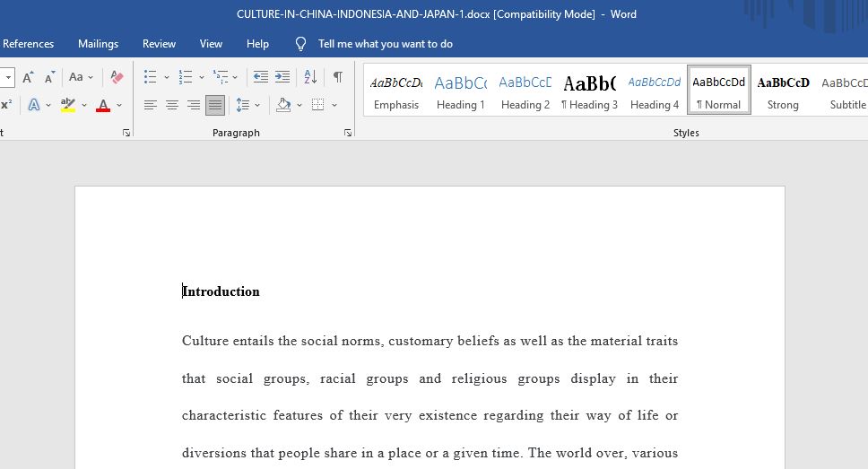The height and width of the screenshot is (469, 868).
Task: Click the Introduction heading text
Action: 221,291
